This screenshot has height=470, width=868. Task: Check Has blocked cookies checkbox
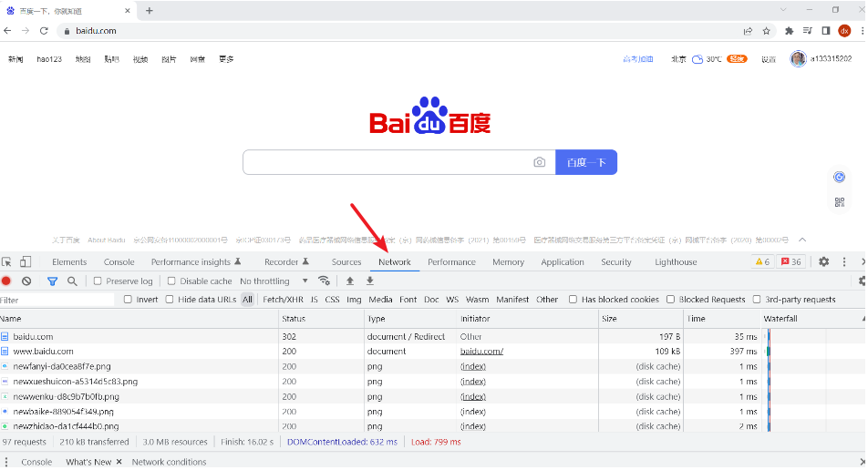click(x=573, y=299)
